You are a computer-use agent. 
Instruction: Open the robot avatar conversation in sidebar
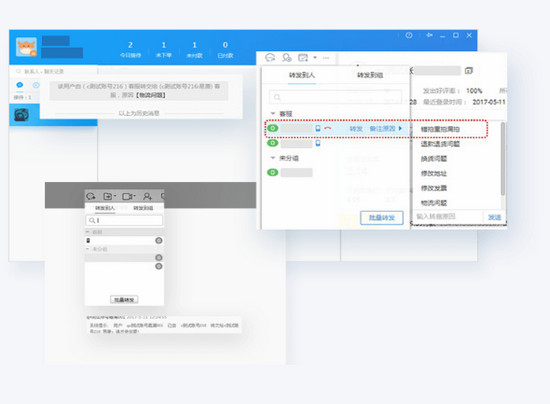(21, 115)
